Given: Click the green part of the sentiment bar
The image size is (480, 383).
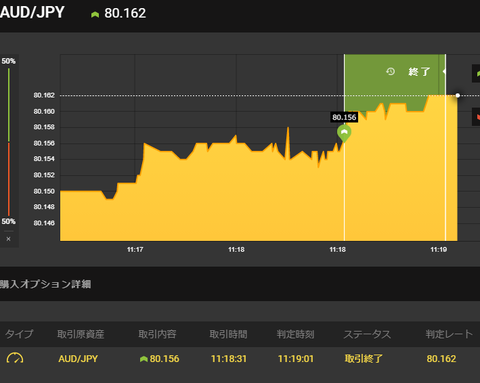Looking at the screenshot, I should (9, 104).
